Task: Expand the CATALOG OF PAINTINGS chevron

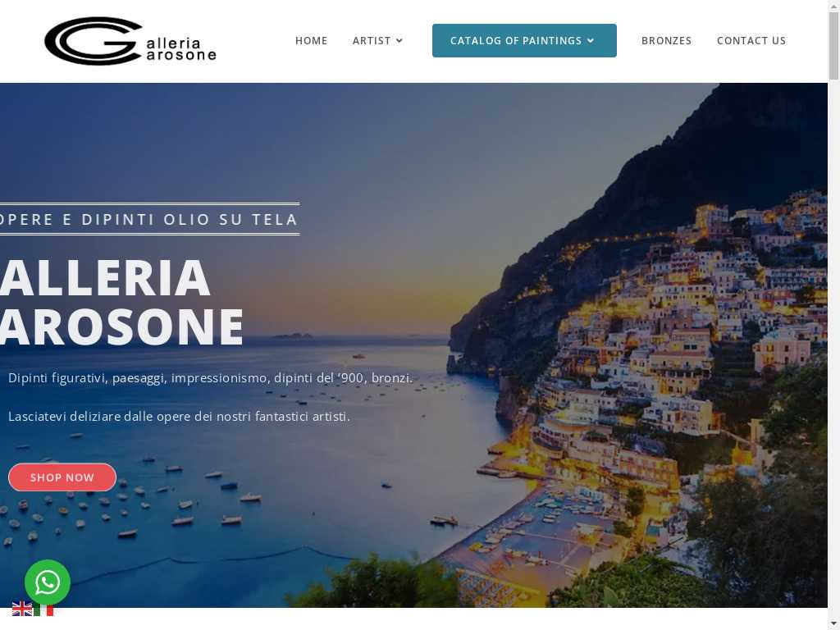Action: pyautogui.click(x=591, y=41)
